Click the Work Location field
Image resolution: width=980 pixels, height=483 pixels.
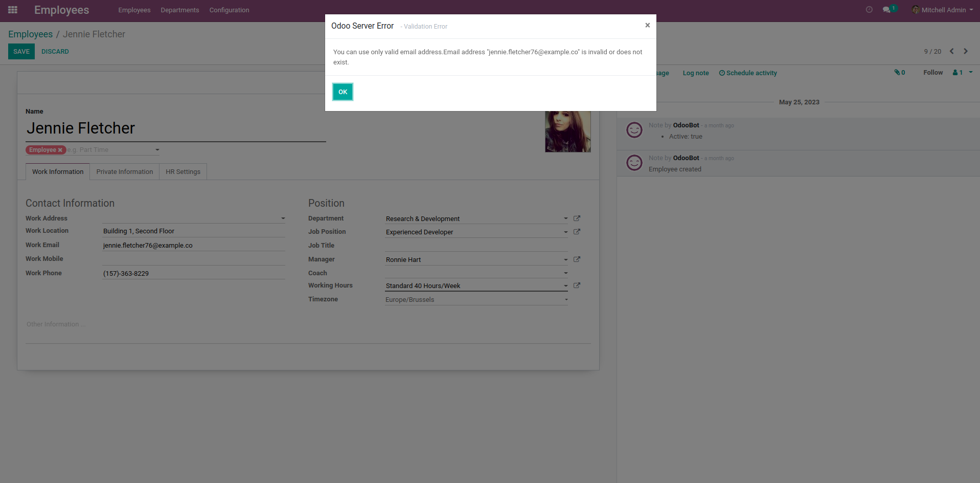click(194, 231)
